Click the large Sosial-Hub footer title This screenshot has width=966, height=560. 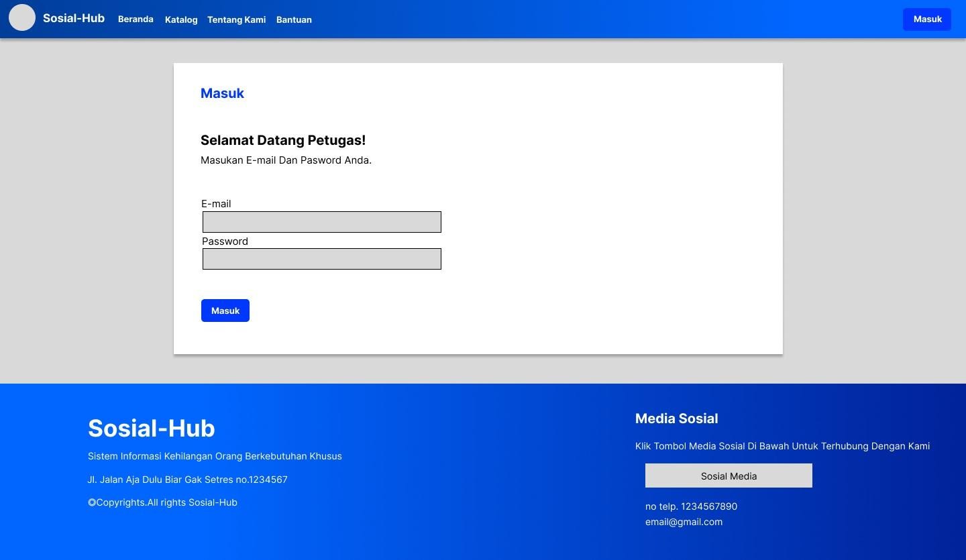pyautogui.click(x=152, y=429)
